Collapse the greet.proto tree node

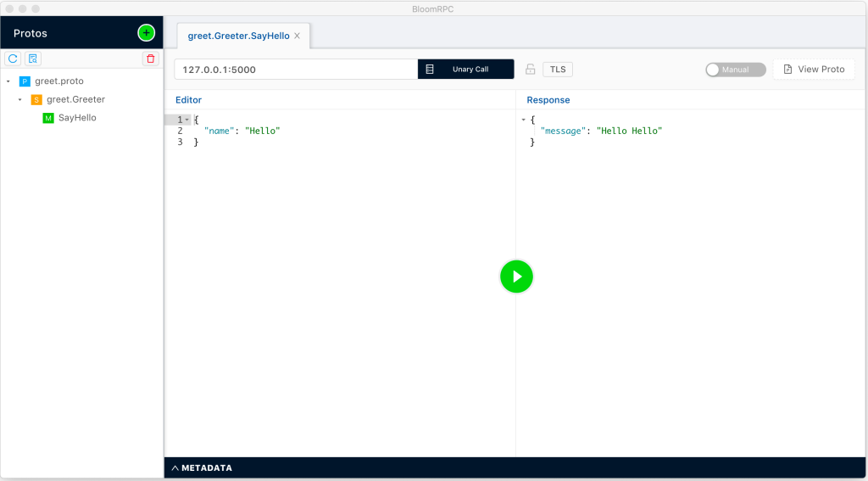pyautogui.click(x=8, y=81)
